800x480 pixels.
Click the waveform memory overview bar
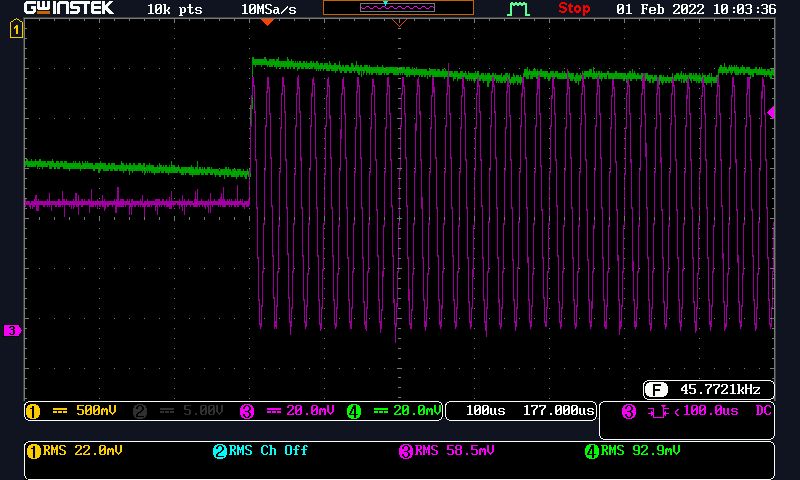click(398, 8)
